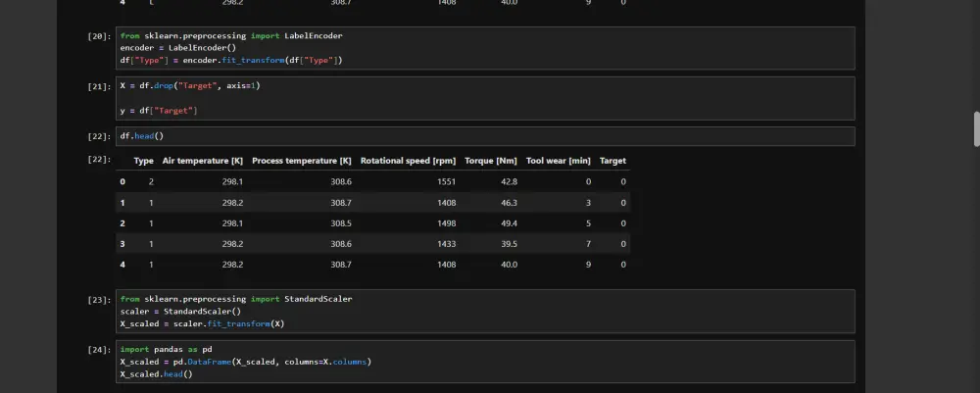The width and height of the screenshot is (980, 393).
Task: Click row index 0 of output table
Action: 122,182
